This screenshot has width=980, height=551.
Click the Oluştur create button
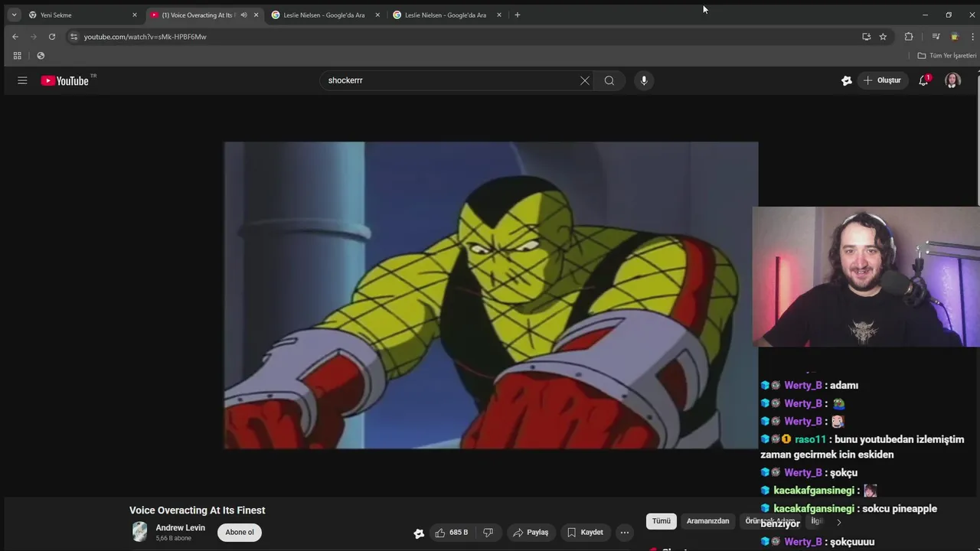click(882, 80)
